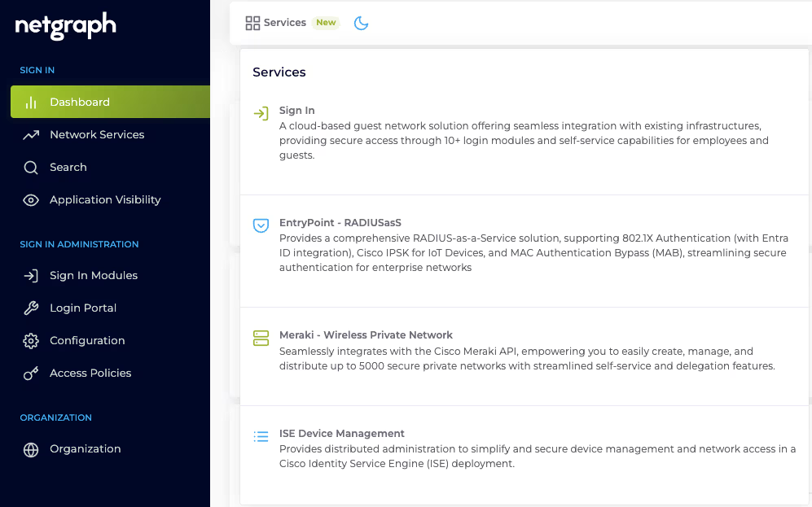812x507 pixels.
Task: Click the New badge next to Services
Action: point(326,23)
